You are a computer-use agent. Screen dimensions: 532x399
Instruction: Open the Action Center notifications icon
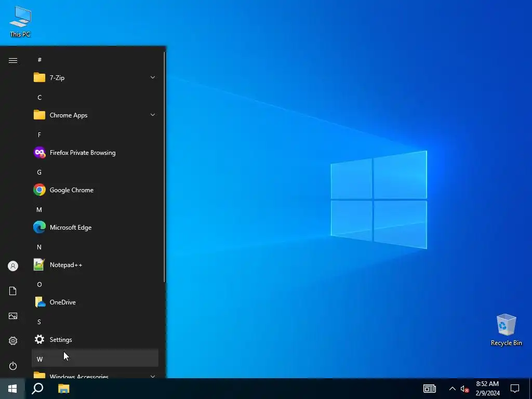(x=515, y=389)
